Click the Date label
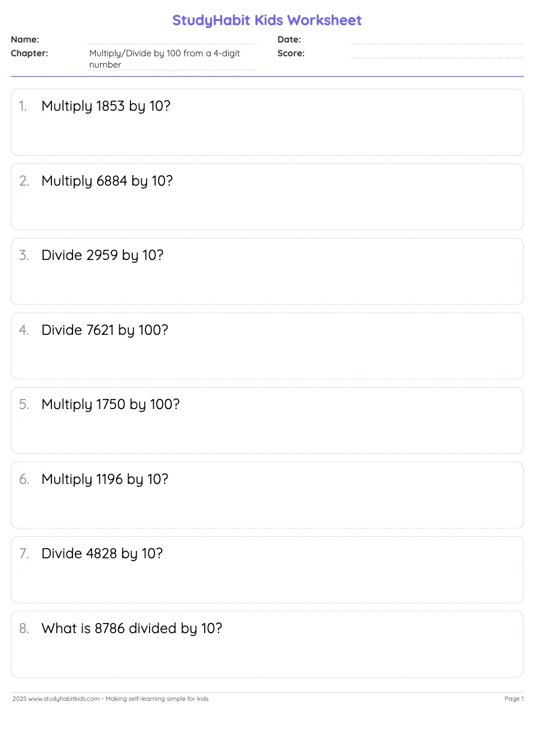 click(289, 40)
